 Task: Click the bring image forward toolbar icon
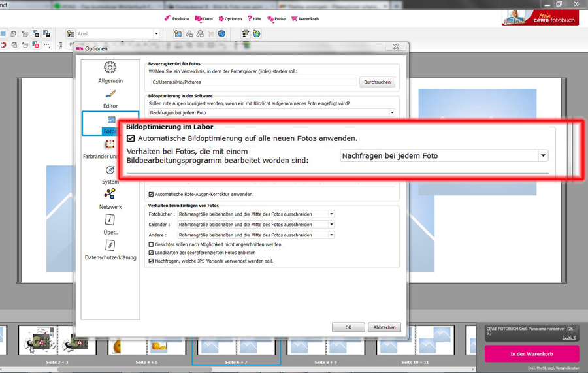[x=36, y=34]
